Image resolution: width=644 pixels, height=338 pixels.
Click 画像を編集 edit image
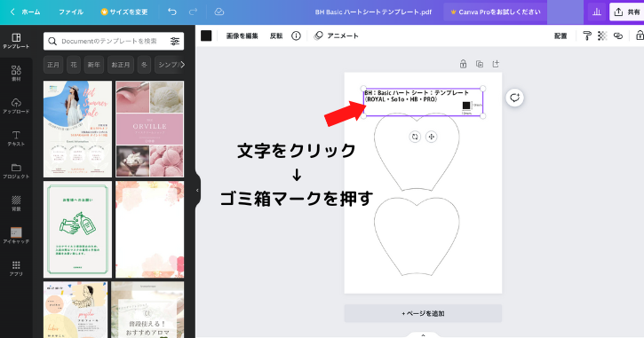[242, 35]
